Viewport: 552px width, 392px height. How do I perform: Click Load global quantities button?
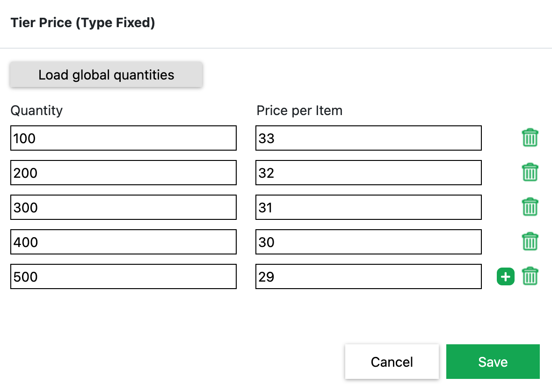tap(106, 75)
